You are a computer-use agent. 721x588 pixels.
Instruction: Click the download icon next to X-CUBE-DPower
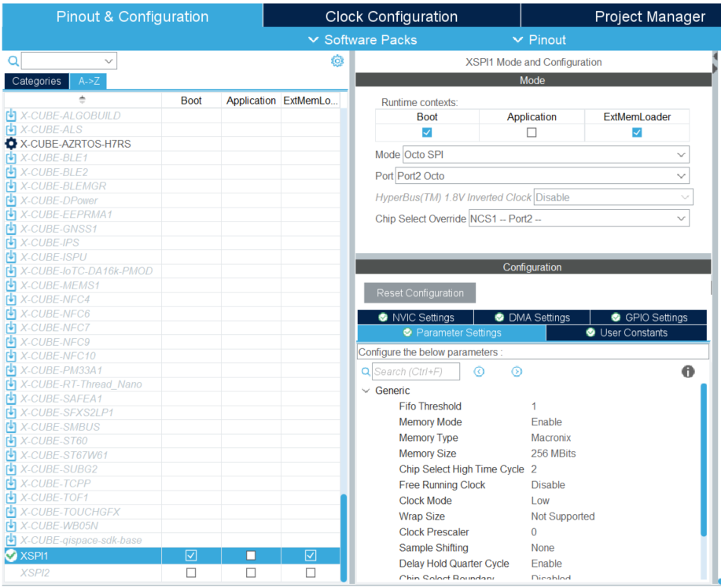(x=11, y=200)
